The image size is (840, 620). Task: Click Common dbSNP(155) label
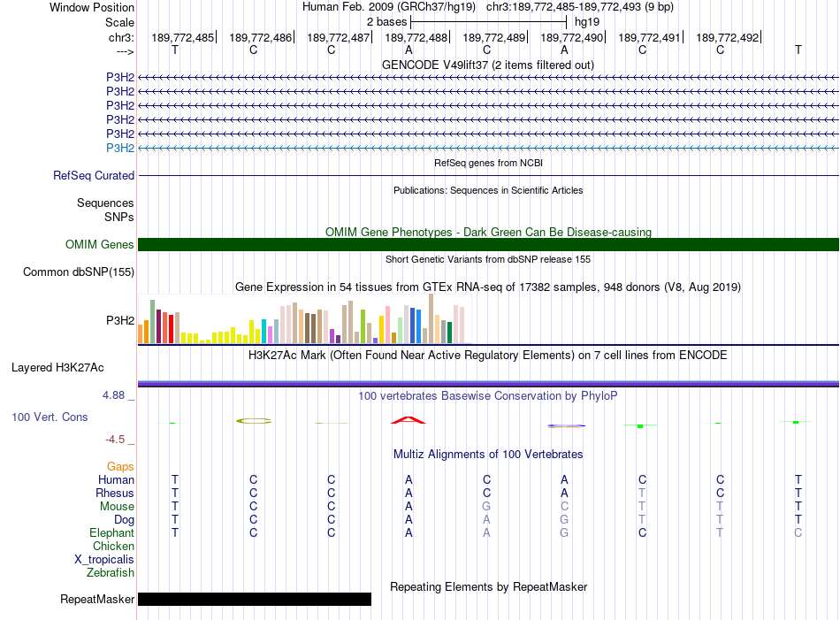[78, 272]
